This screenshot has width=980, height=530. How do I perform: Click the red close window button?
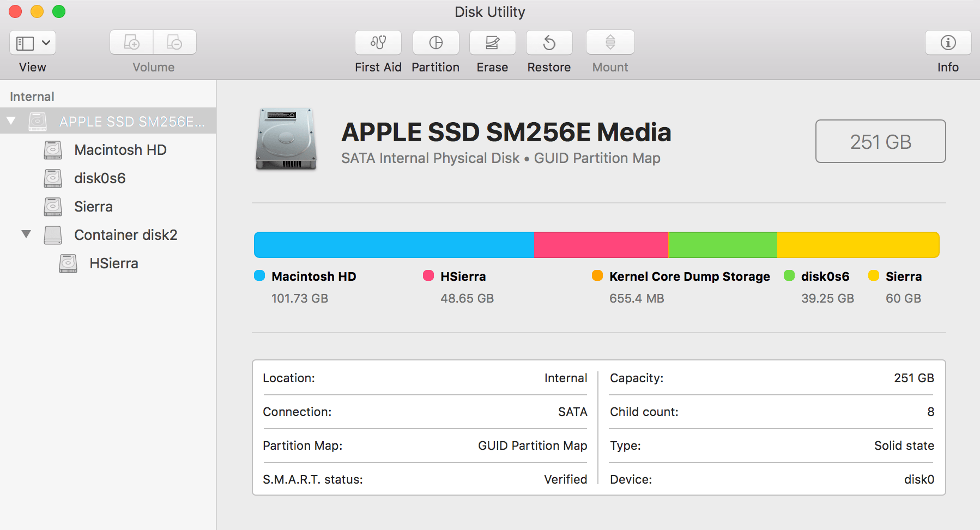click(x=15, y=11)
